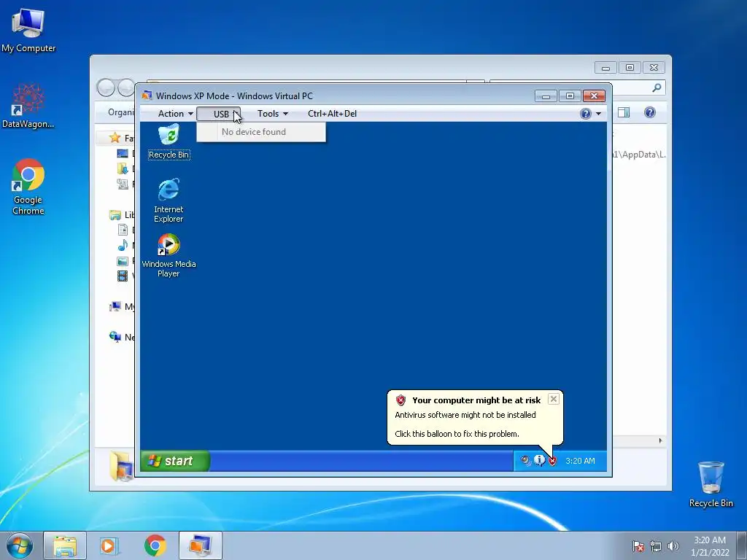This screenshot has width=747, height=560.
Task: Select the Virtual PC taskbar button
Action: coord(201,545)
